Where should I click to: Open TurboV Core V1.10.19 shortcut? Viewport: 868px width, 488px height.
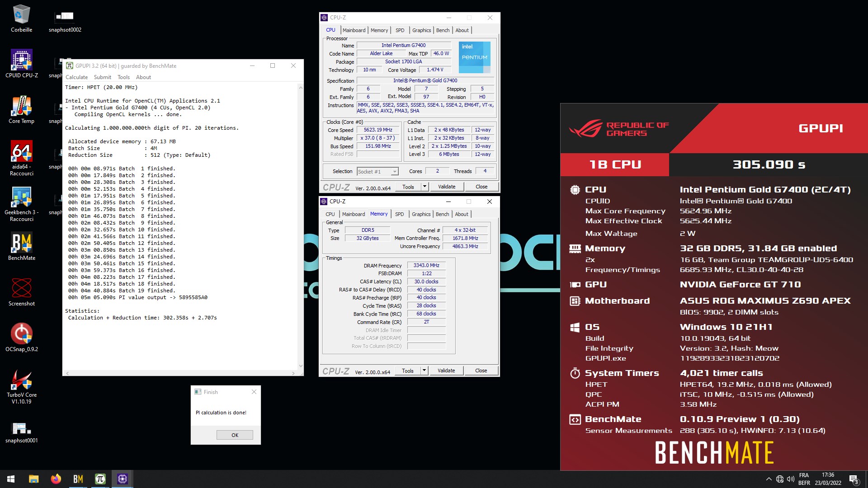21,386
